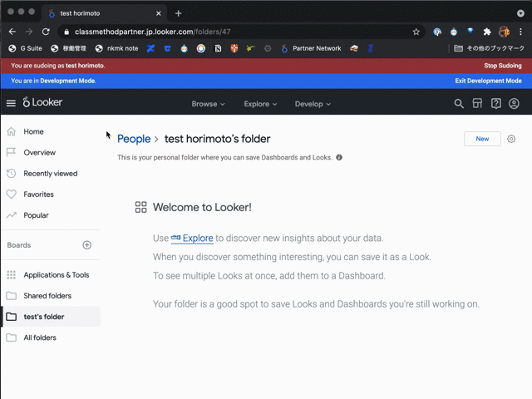Open Chrome three-dot menu

pos(520,32)
